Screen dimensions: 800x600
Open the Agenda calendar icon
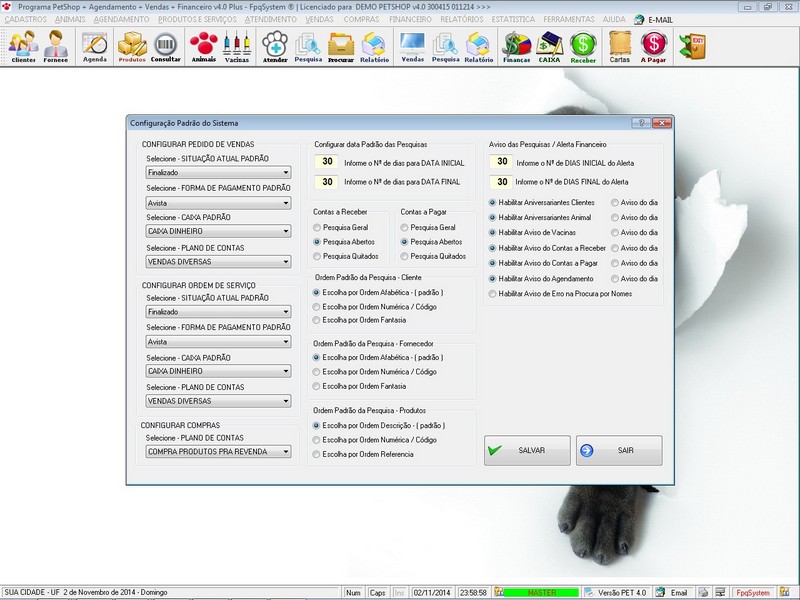95,46
